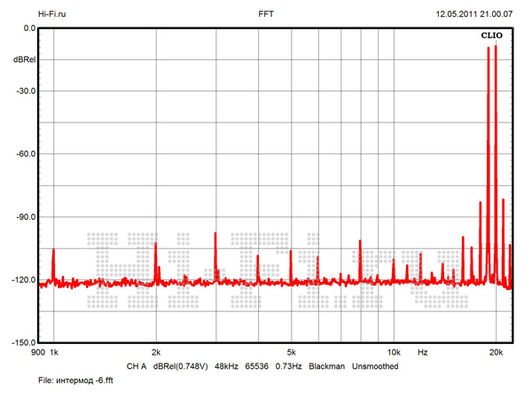The image size is (532, 399).
Task: Click the -150.0 Y-axis tick label
Action: click(x=22, y=342)
